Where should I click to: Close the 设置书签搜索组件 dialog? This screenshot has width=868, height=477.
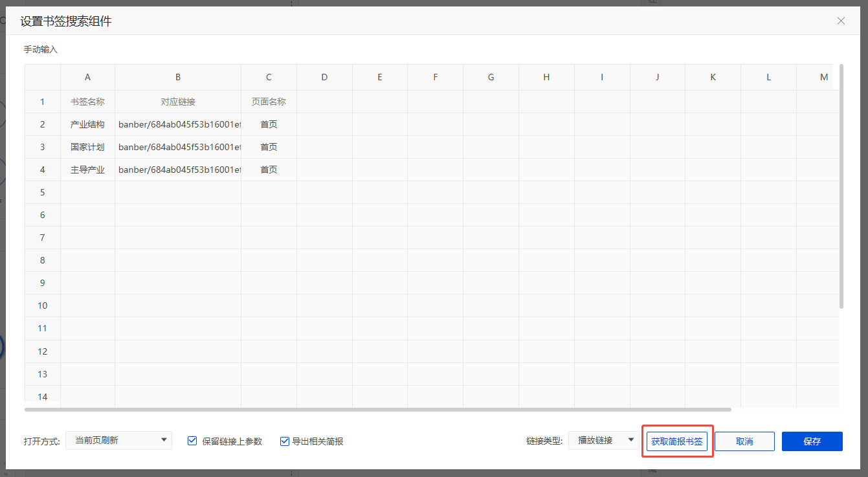[x=841, y=21]
